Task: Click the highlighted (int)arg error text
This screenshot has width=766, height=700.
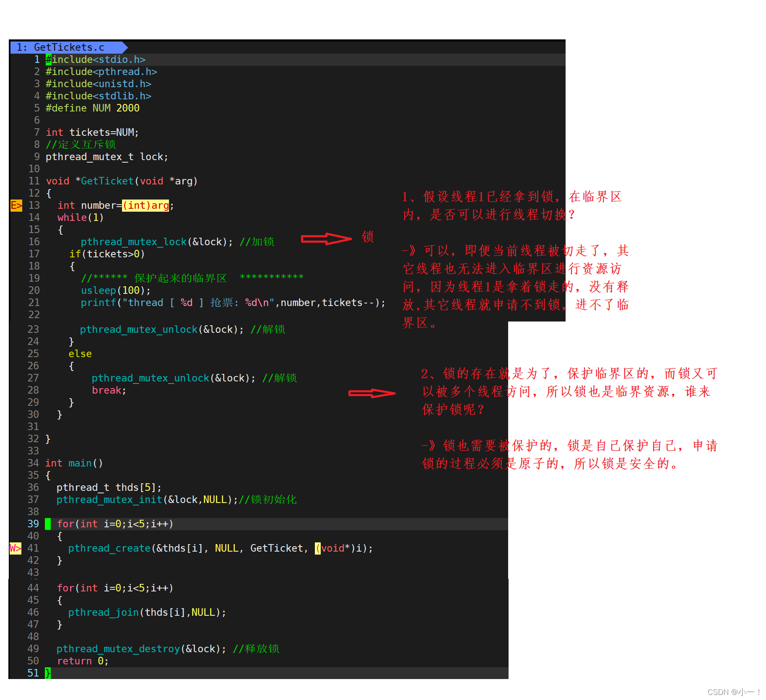Action: point(145,205)
